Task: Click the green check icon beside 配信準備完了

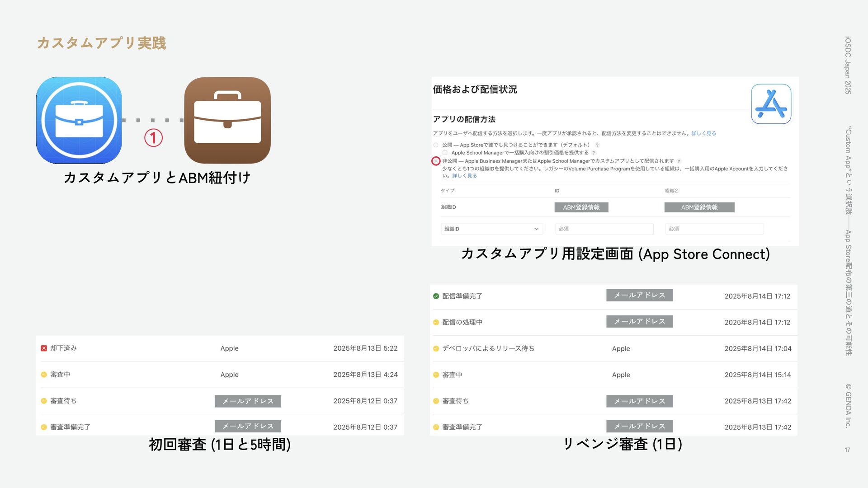Action: [x=436, y=296]
